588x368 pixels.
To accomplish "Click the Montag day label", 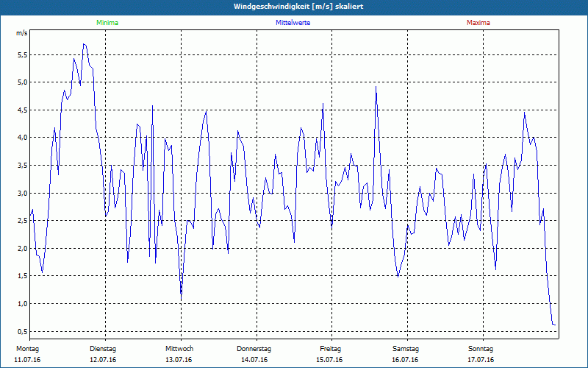I will (27, 349).
